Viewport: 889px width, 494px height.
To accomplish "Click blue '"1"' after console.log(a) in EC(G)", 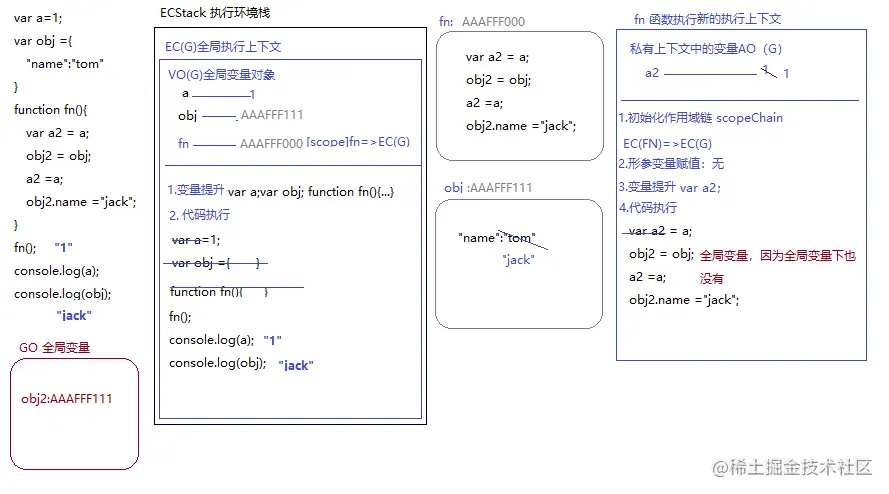I will [x=273, y=340].
